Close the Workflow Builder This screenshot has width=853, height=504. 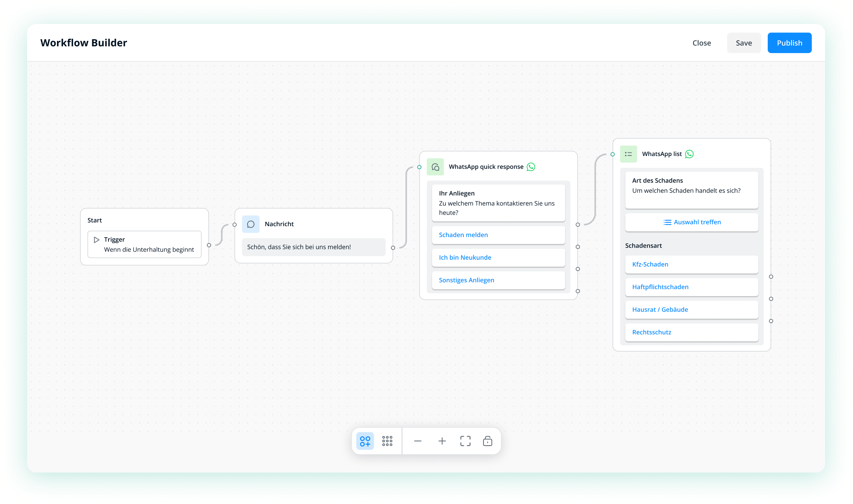pos(701,43)
